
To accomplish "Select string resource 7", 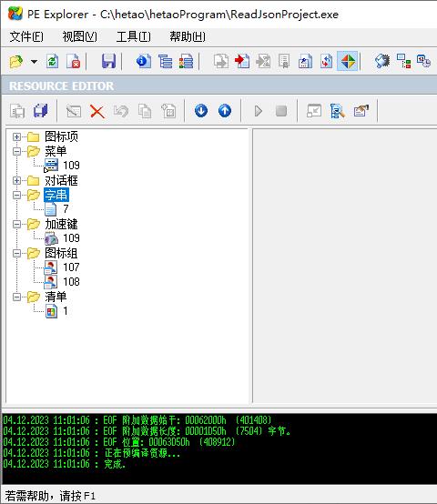I will 66,209.
